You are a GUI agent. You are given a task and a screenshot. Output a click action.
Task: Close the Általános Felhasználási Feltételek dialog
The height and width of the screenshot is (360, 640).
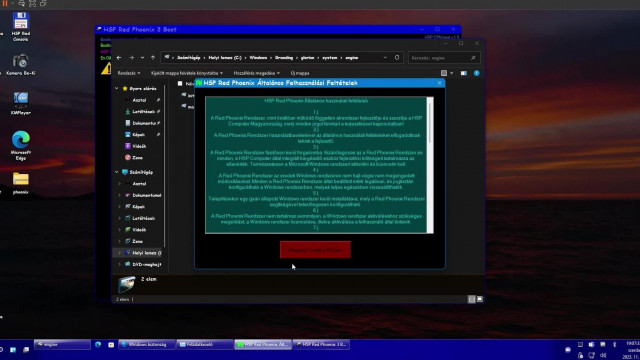[440, 83]
